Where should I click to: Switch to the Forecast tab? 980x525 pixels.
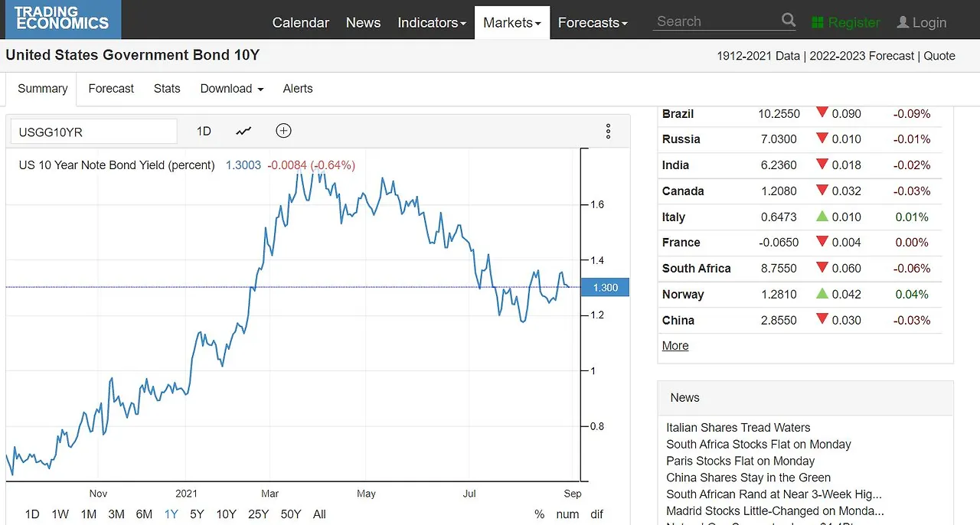click(111, 89)
